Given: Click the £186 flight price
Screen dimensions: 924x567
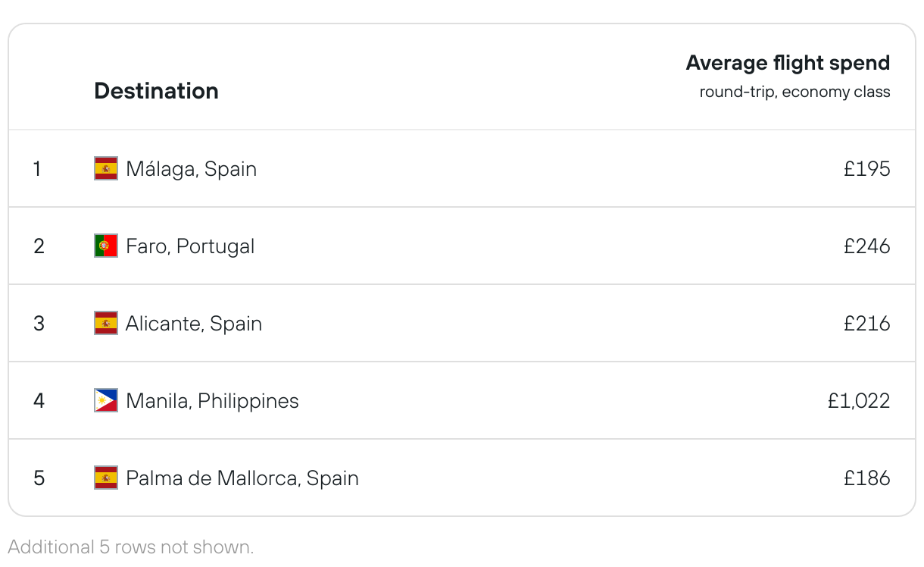Looking at the screenshot, I should coord(866,478).
